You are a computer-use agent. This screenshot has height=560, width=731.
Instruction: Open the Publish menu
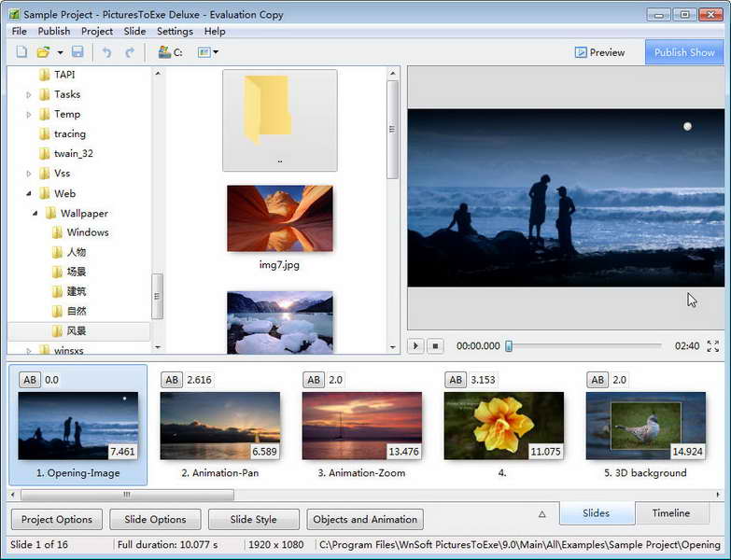(x=54, y=31)
